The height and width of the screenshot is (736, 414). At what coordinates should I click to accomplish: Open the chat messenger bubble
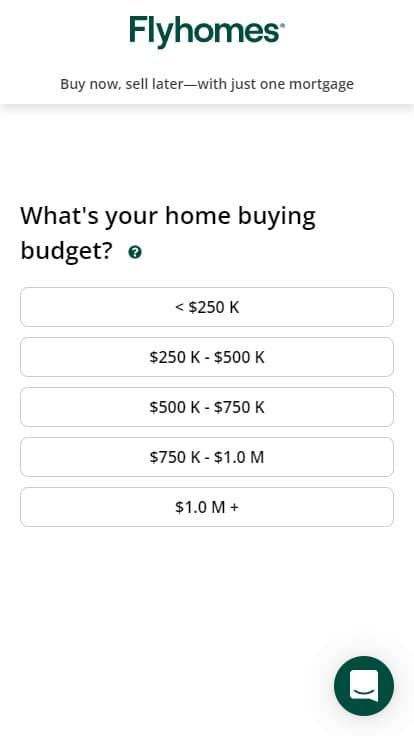coord(364,686)
